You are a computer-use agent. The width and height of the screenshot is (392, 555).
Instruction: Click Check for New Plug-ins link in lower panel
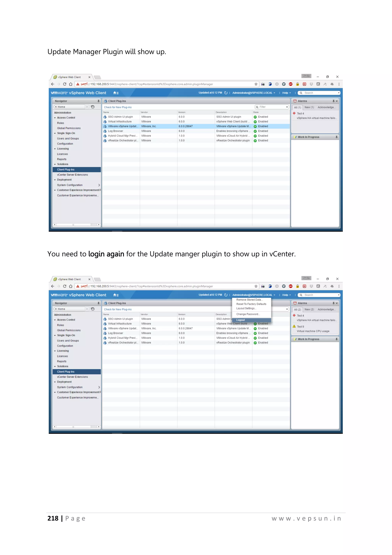118,309
